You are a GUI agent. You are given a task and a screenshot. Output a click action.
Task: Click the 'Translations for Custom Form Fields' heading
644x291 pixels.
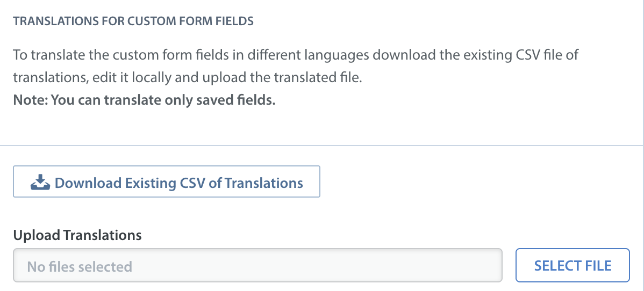click(133, 21)
